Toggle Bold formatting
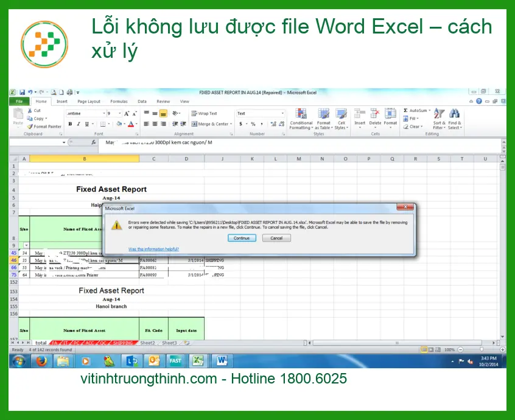Screen dimensions: 515x420 (70, 124)
